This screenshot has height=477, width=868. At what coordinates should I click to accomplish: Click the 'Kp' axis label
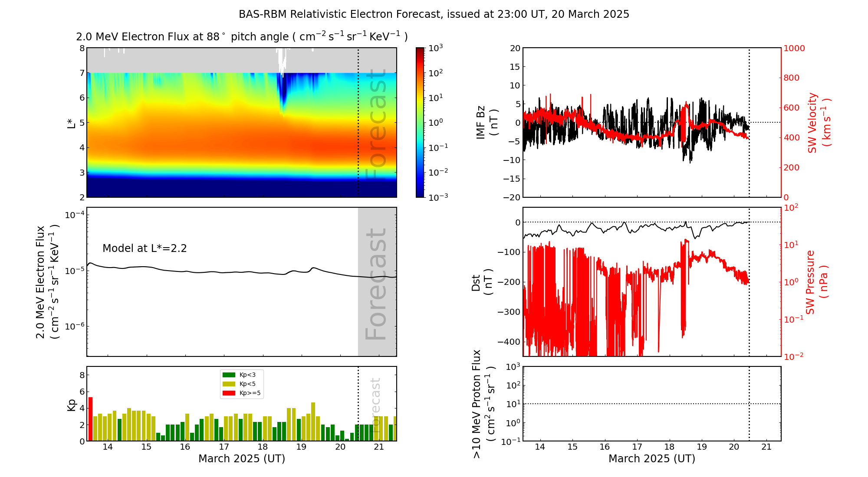click(72, 405)
